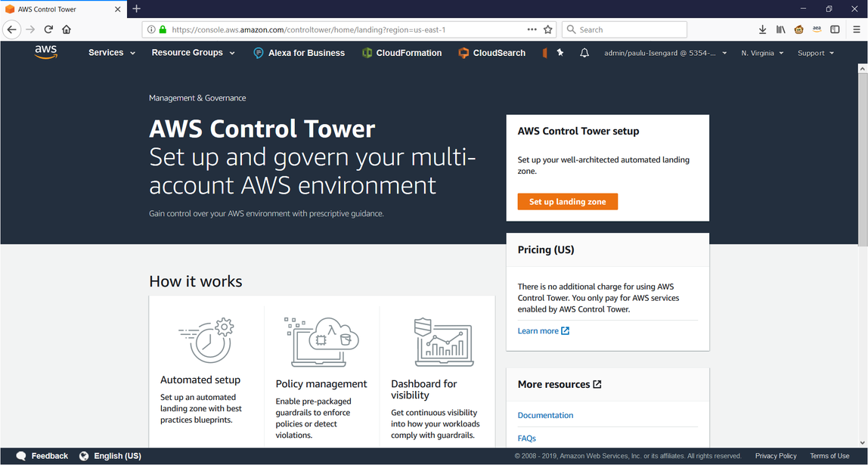This screenshot has height=465, width=868.
Task: Click the green padlock security icon
Action: (163, 29)
